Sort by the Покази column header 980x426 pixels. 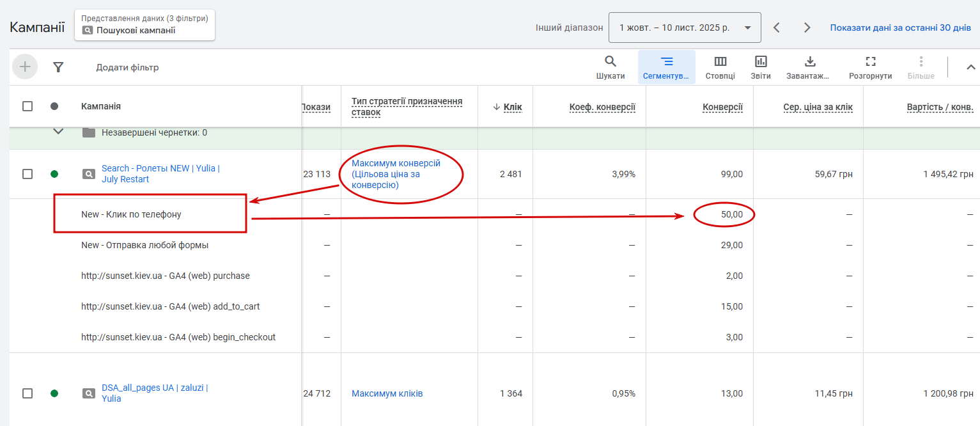(x=316, y=107)
